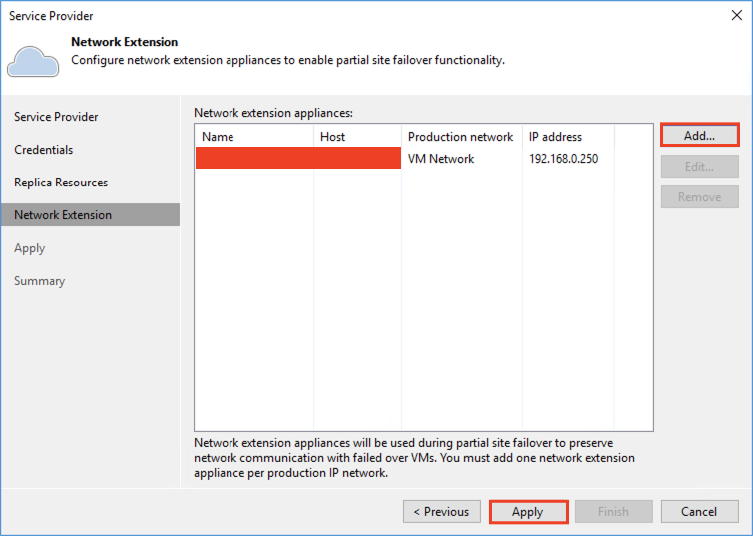Select the VM Network appliance row
Viewport: 753px width, 536px height.
click(x=441, y=159)
